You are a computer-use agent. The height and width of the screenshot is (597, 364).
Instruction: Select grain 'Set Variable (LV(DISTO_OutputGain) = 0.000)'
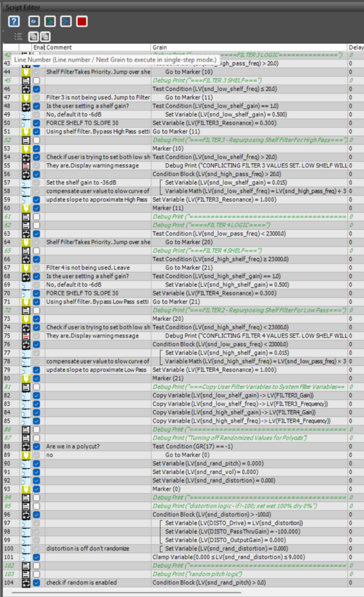pos(225,540)
